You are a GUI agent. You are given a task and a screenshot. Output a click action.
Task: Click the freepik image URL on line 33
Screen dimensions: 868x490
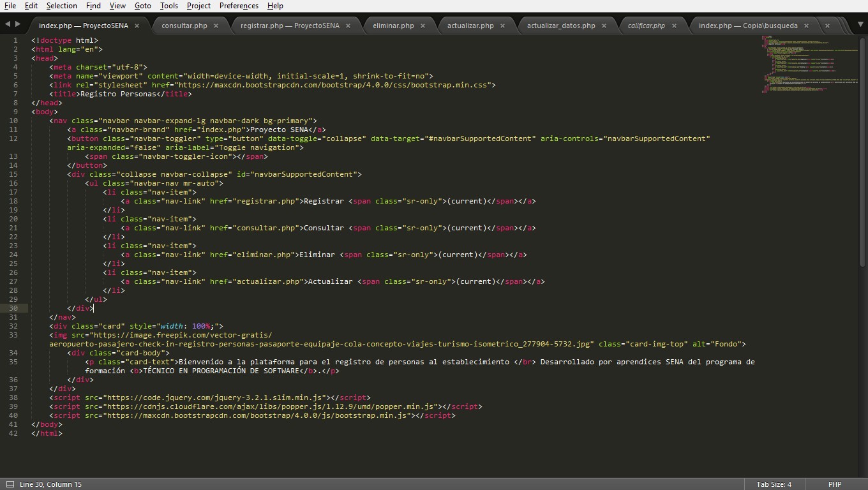coord(320,339)
